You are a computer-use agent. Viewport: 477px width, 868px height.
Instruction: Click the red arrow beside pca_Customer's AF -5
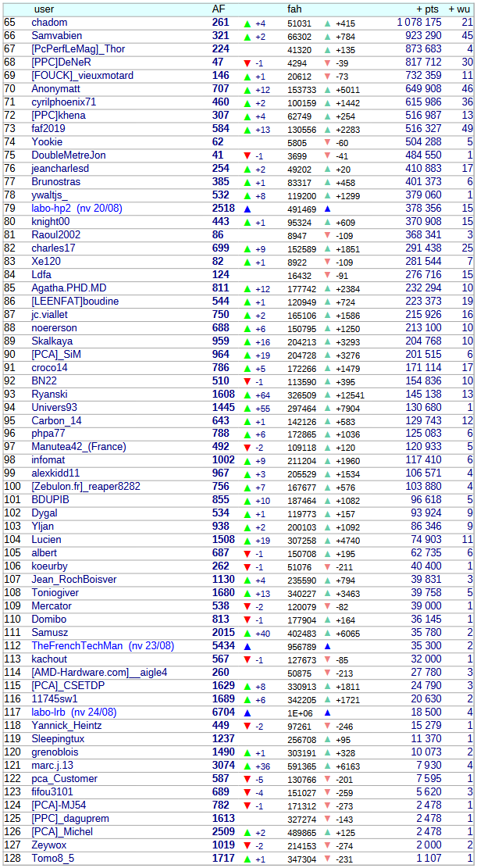click(x=247, y=779)
